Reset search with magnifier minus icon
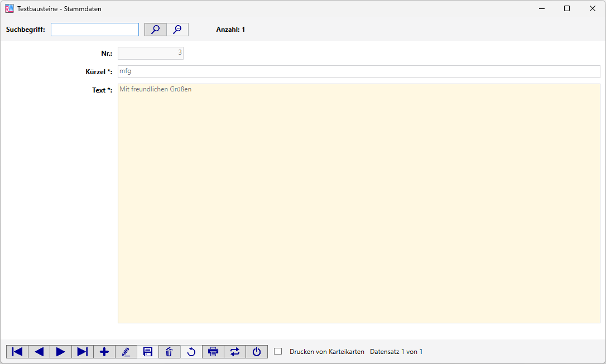 pyautogui.click(x=177, y=30)
